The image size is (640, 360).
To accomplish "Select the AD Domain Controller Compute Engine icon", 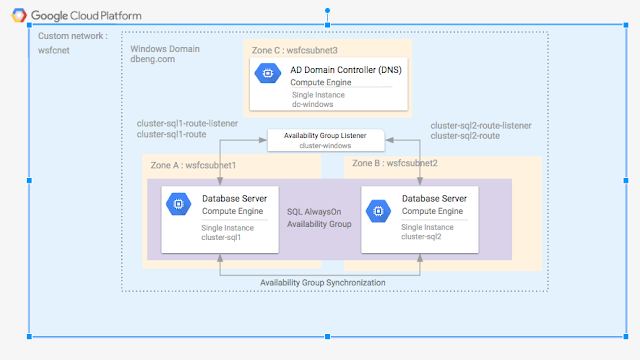I will pyautogui.click(x=268, y=73).
